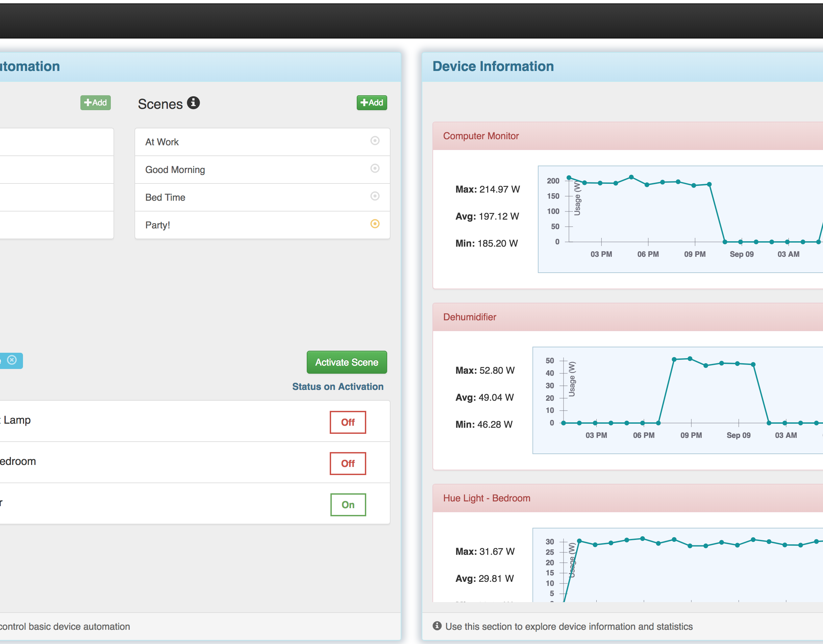Image resolution: width=823 pixels, height=644 pixels.
Task: Select the At Work scene radio icon
Action: coord(375,141)
